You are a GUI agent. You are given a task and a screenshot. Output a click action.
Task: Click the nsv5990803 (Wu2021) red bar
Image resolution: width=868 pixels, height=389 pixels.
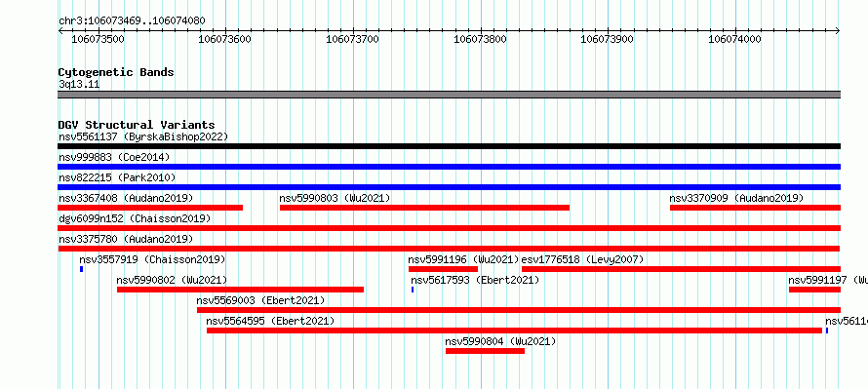pos(424,208)
